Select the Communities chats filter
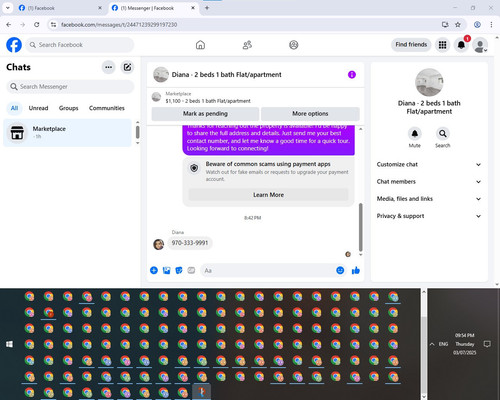The width and height of the screenshot is (500, 400). pyautogui.click(x=107, y=108)
